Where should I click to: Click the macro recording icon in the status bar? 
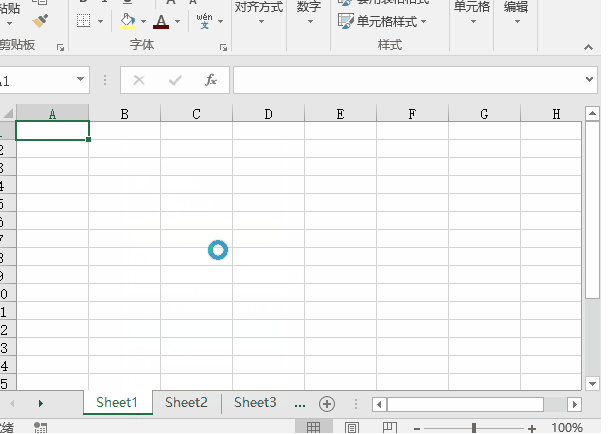40,427
